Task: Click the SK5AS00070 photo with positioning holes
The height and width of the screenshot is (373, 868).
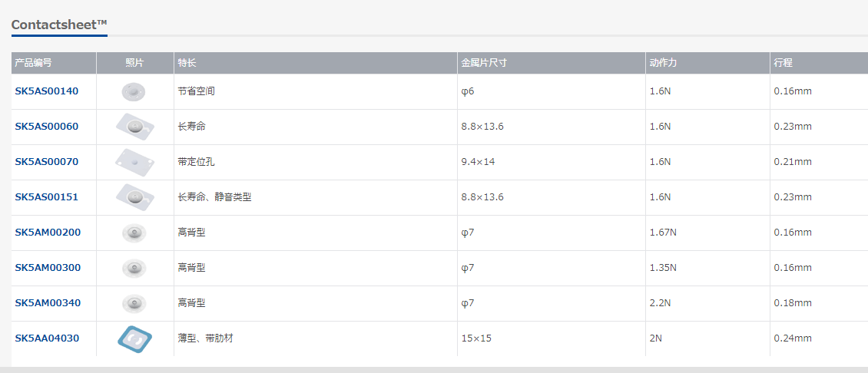Action: pos(134,162)
